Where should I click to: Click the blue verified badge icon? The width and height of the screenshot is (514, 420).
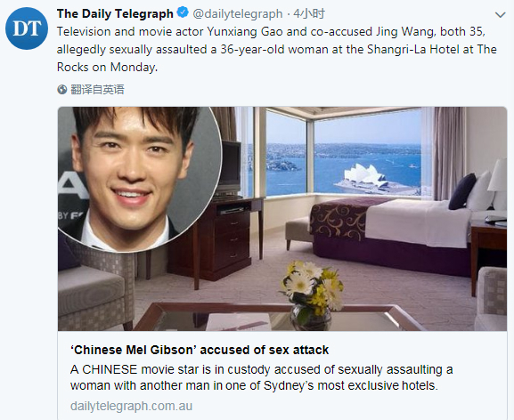(x=183, y=13)
